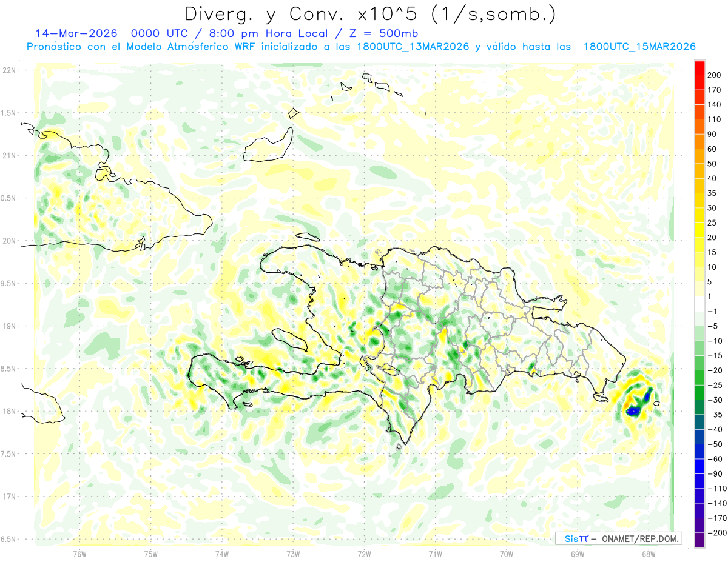Screen dimensions: 728x562
Task: Click the 'SisTT' logo text
Action: click(x=576, y=538)
